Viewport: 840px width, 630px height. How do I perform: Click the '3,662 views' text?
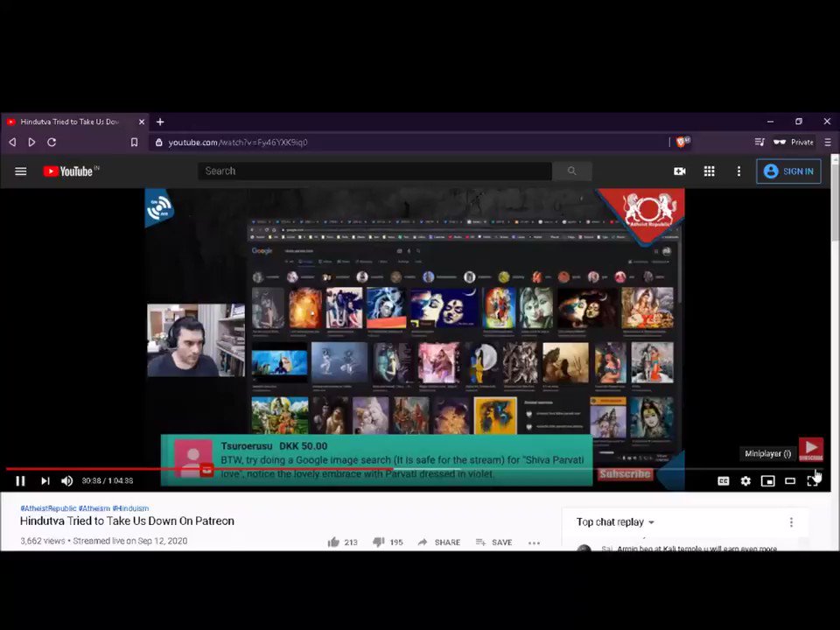tap(42, 541)
